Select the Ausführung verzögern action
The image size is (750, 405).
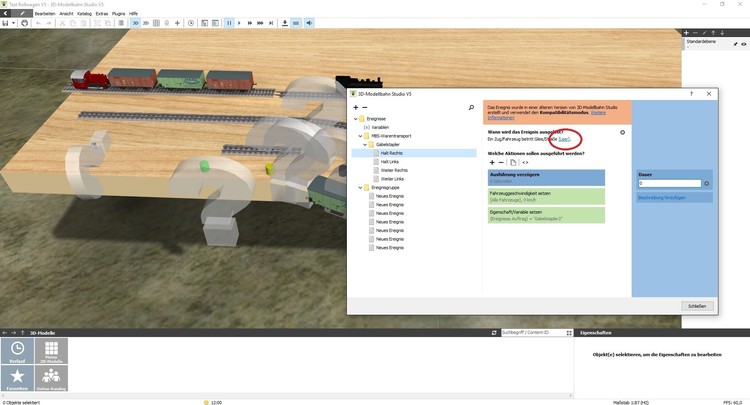[x=546, y=177]
